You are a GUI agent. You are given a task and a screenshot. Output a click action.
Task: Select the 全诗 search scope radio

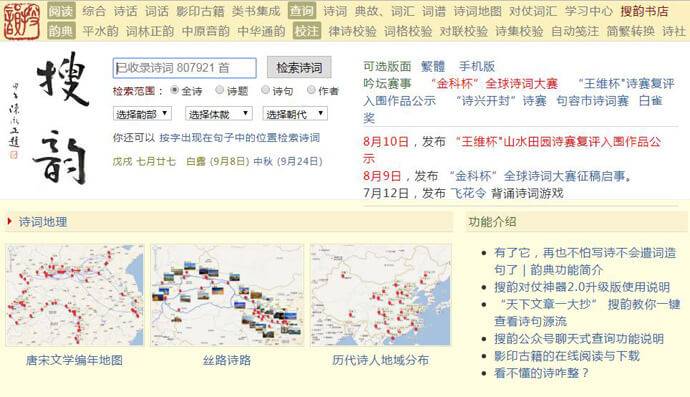point(175,90)
